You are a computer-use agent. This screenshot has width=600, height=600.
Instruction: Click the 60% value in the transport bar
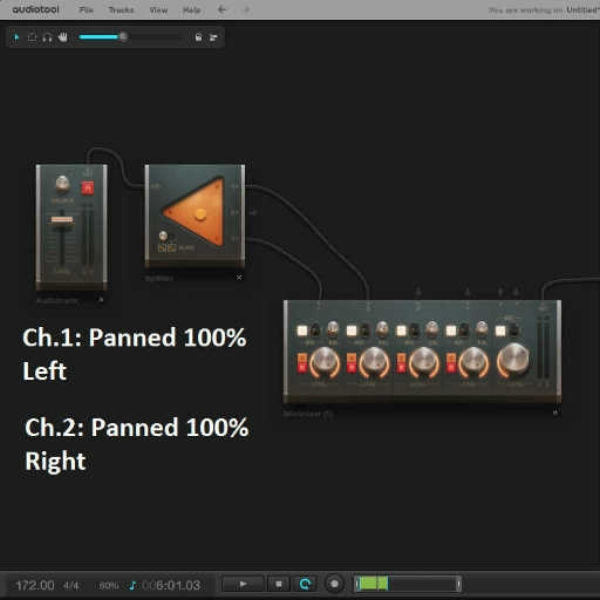[109, 585]
